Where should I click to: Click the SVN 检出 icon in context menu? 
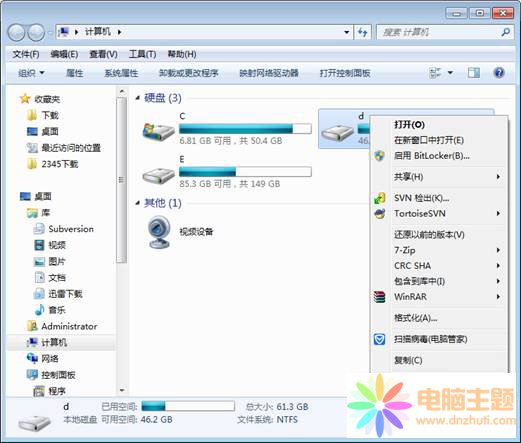pyautogui.click(x=379, y=198)
